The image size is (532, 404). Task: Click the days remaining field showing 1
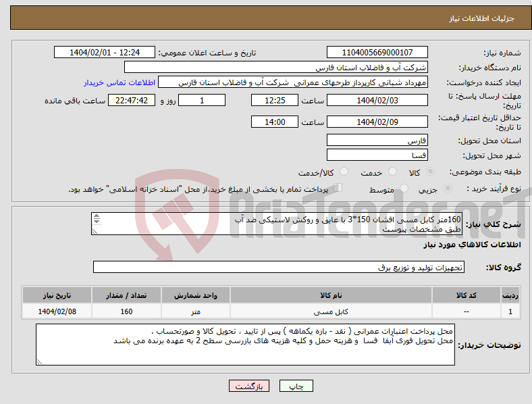point(202,101)
